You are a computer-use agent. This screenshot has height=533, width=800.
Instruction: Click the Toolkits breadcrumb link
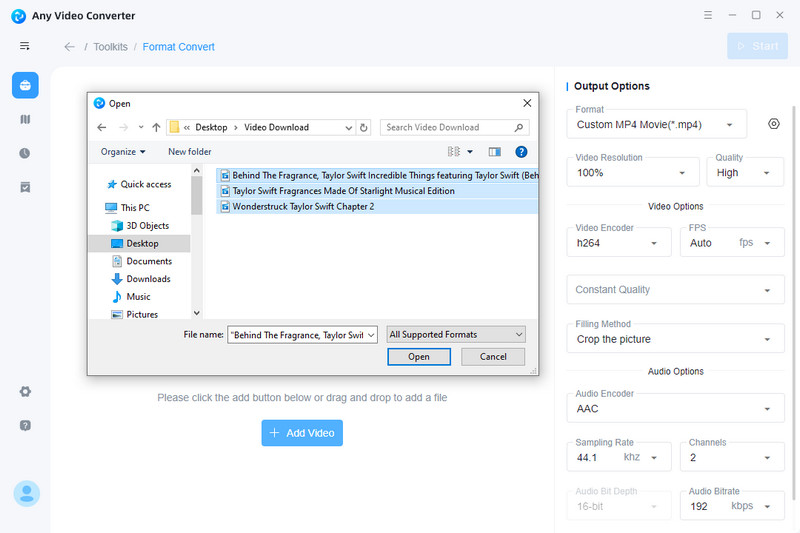tap(110, 47)
